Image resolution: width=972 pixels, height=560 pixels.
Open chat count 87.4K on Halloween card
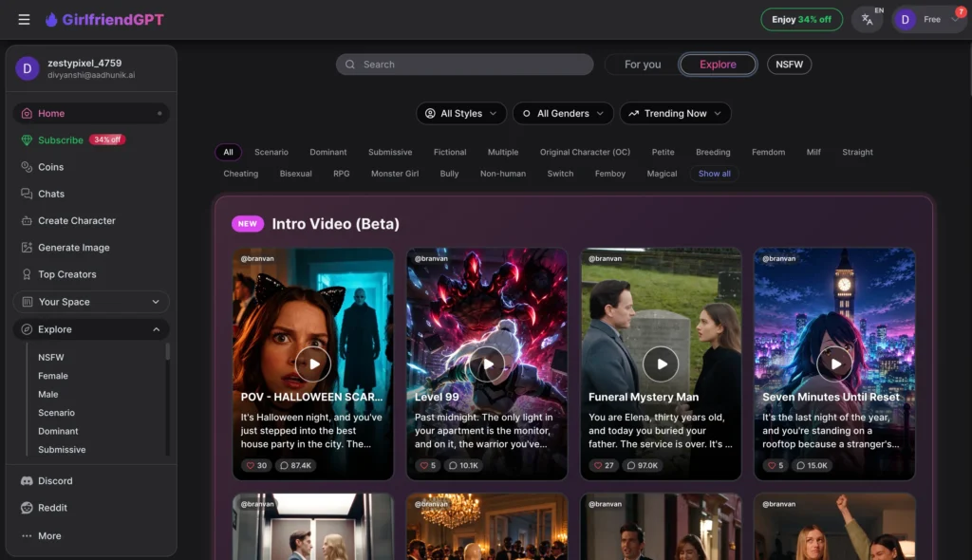296,465
